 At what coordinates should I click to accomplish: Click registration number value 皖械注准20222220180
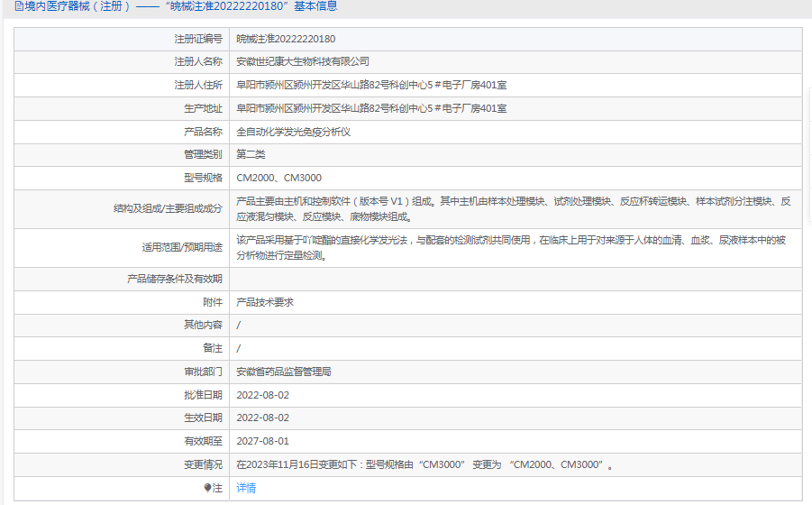point(286,39)
